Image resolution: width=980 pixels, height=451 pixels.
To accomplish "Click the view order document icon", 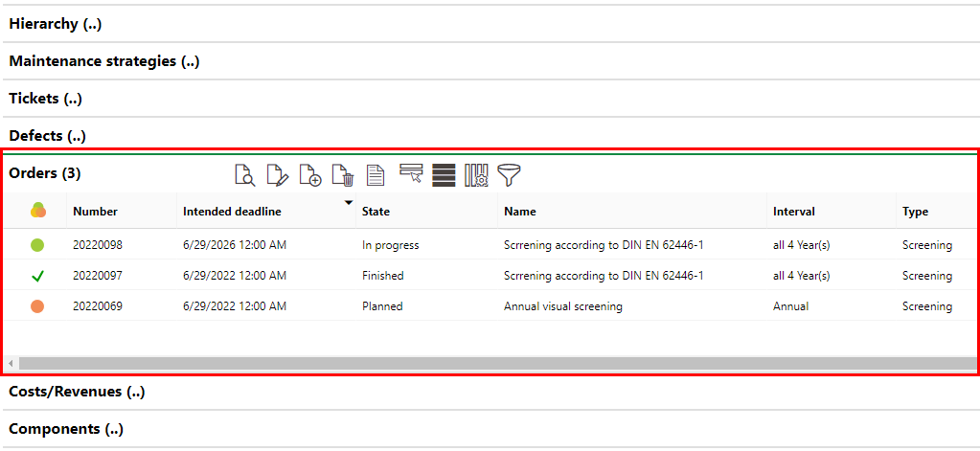I will [x=245, y=175].
